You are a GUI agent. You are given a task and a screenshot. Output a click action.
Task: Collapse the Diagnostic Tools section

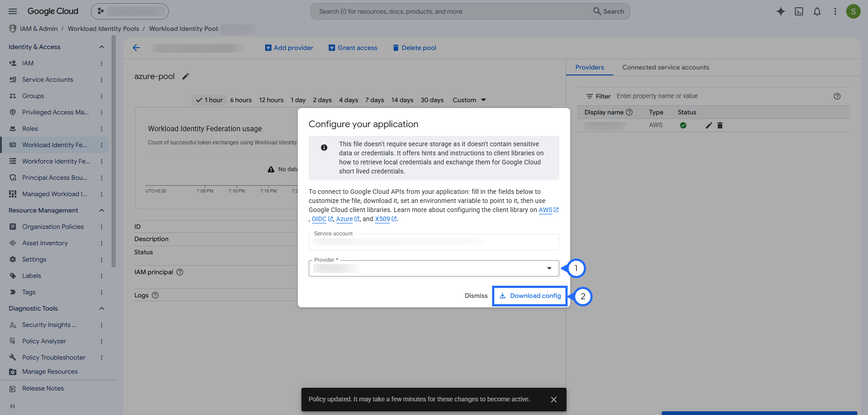click(102, 308)
